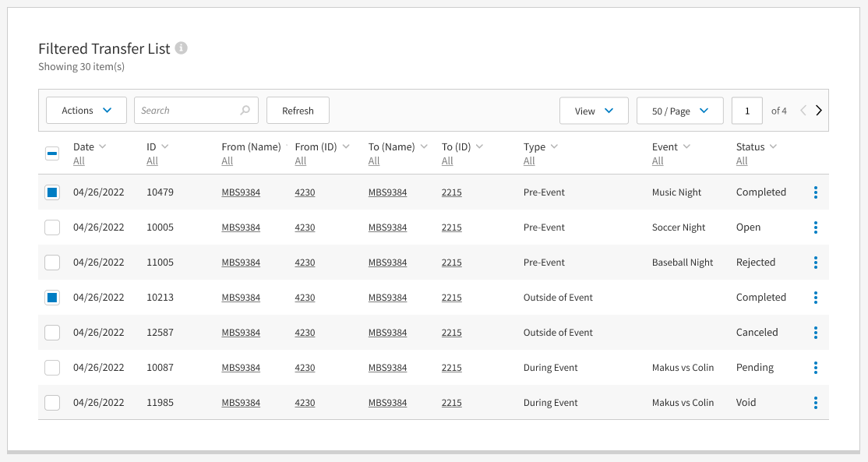This screenshot has height=462, width=868.
Task: Open the kebab menu on the Music Night row
Action: click(816, 192)
